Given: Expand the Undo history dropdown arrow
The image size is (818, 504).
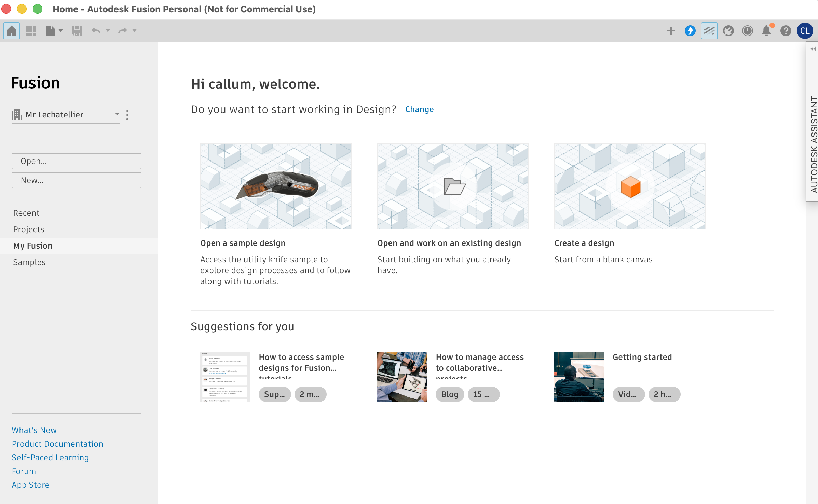Looking at the screenshot, I should pos(108,30).
